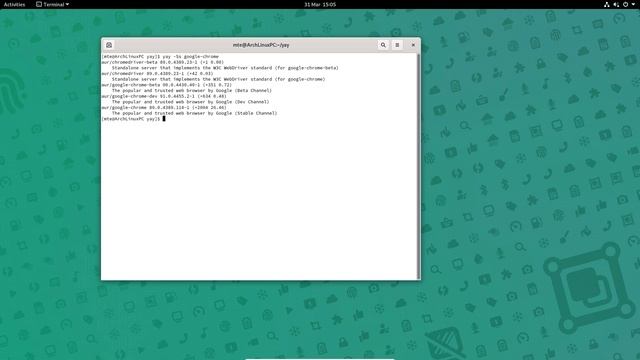Open the terminal hamburger menu

(x=397, y=45)
